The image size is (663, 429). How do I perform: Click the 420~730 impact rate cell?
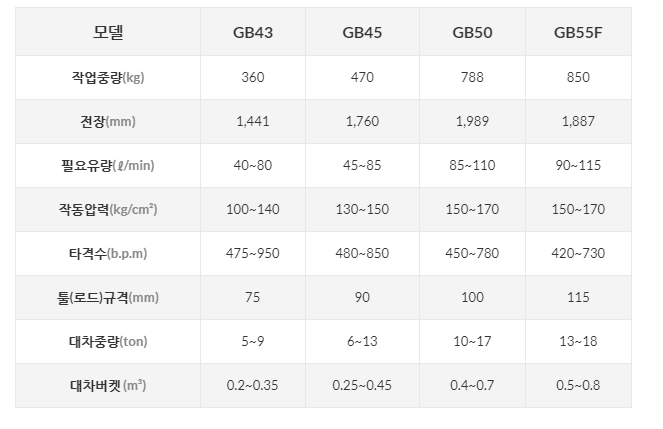578,253
